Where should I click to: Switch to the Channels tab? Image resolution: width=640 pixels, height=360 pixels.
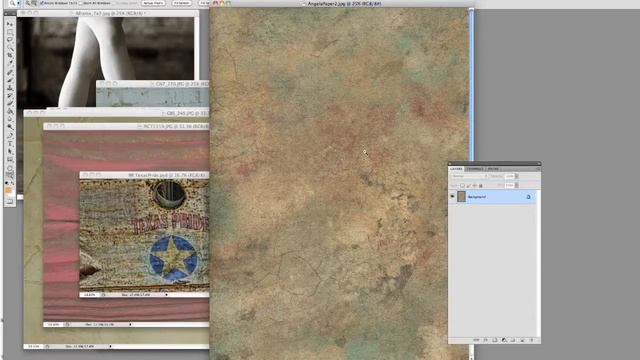(x=475, y=169)
